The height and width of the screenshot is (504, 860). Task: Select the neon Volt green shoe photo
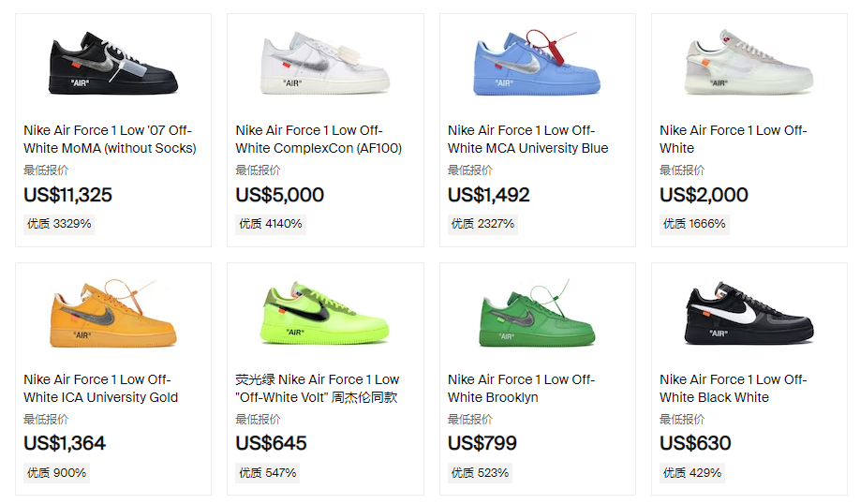[x=325, y=313]
